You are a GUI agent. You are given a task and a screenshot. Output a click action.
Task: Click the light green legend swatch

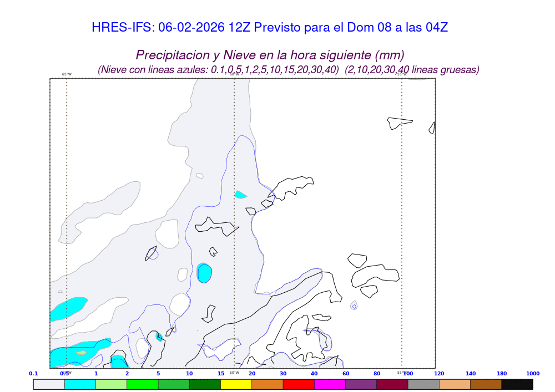coord(111,384)
